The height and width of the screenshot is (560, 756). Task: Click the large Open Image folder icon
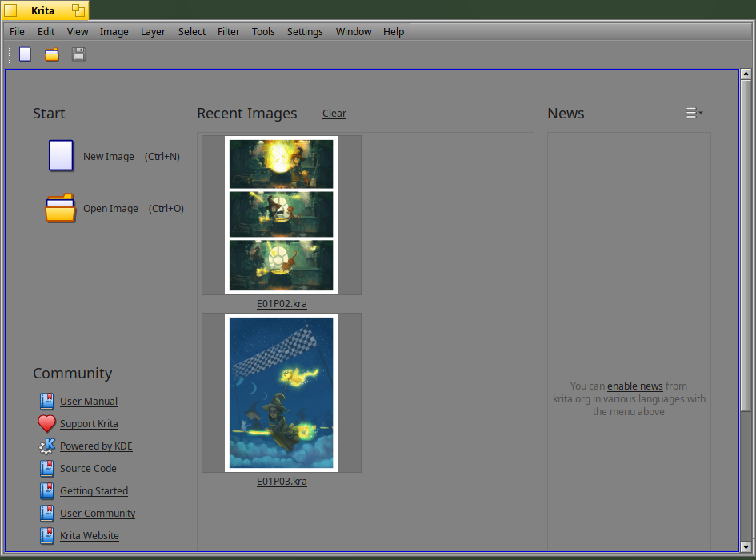pyautogui.click(x=61, y=208)
